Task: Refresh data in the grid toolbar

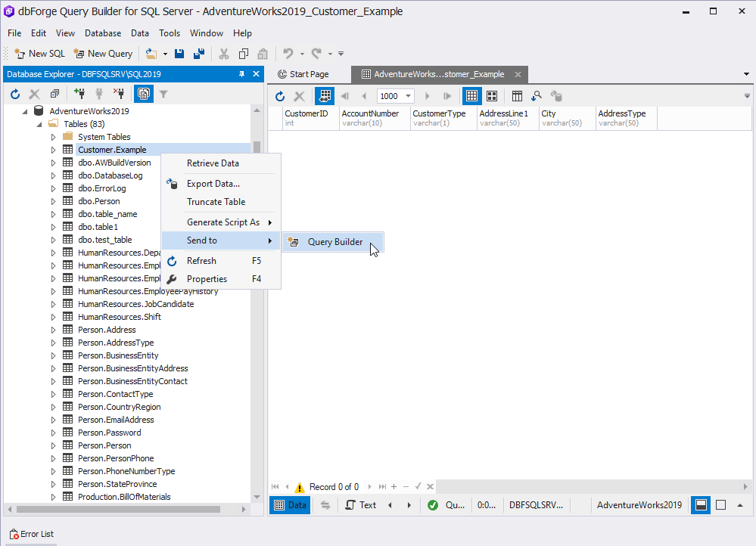Action: (280, 96)
